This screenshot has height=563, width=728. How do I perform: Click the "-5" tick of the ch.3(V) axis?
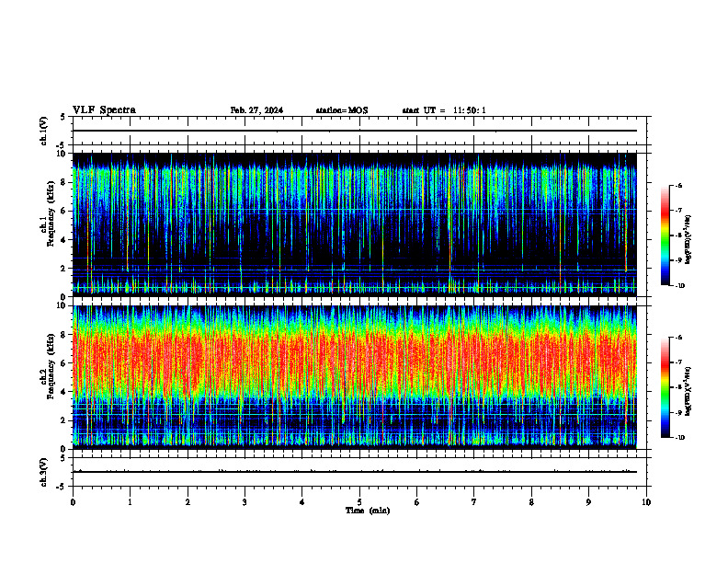pyautogui.click(x=62, y=487)
